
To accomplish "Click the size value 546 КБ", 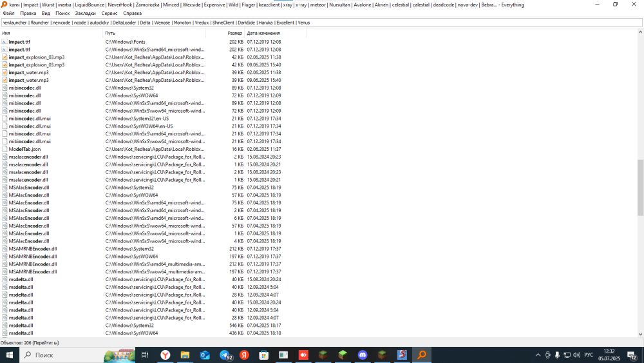I will [236, 326].
